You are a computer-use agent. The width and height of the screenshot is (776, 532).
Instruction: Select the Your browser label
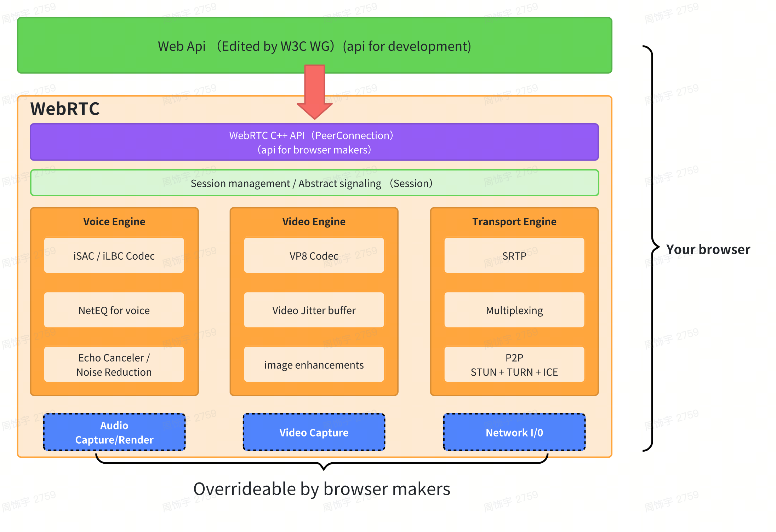pos(708,249)
